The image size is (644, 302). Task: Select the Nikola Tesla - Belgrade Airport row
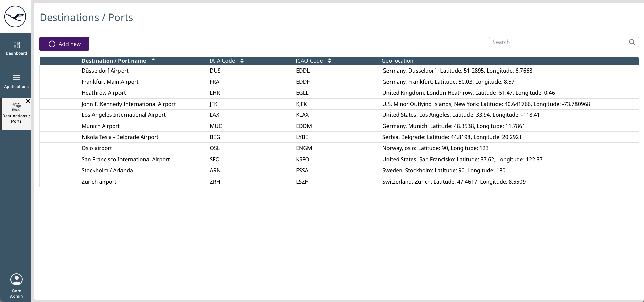(120, 137)
